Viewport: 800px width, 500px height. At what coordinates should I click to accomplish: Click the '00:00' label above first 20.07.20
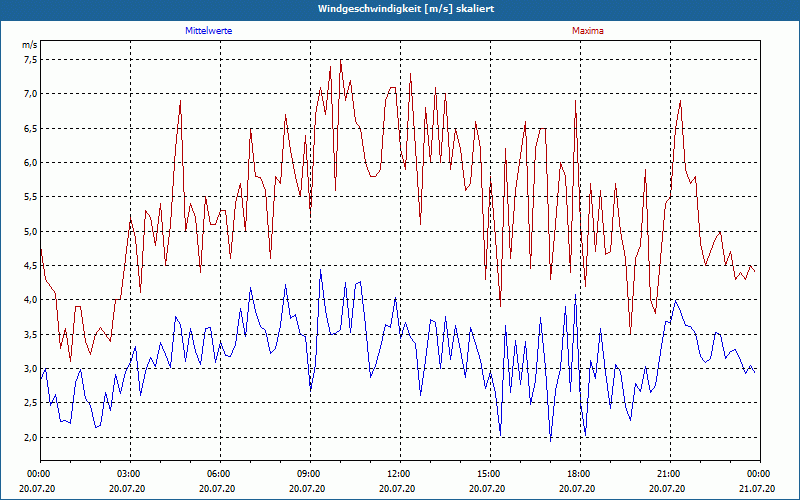coord(40,474)
